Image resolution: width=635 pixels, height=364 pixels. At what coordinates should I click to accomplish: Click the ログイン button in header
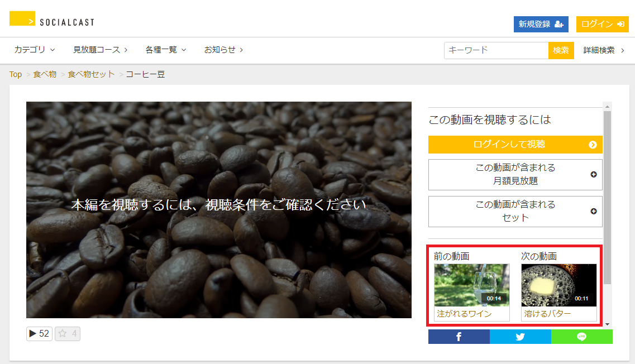603,25
